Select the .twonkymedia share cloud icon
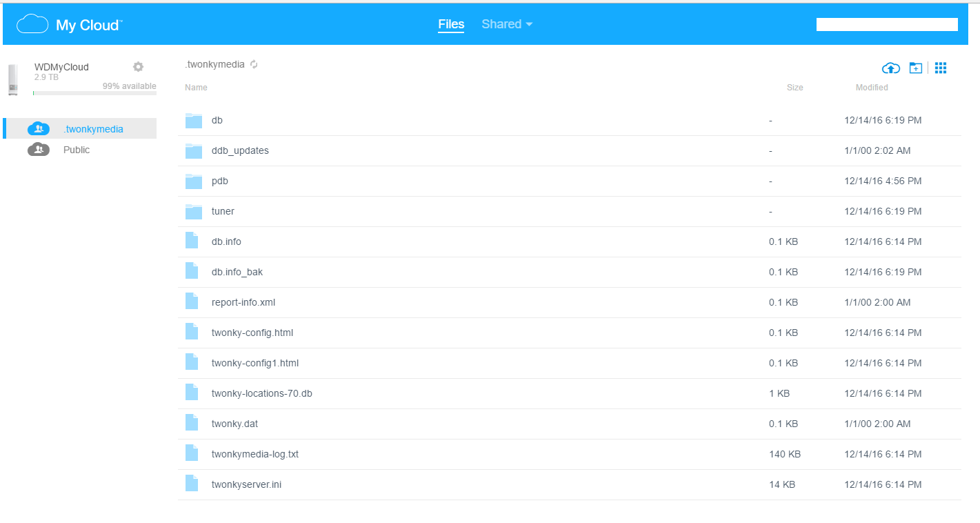 click(x=39, y=128)
